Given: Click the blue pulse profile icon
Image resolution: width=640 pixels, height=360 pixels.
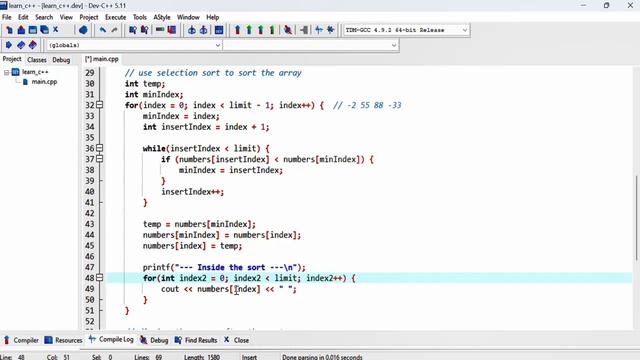Looking at the screenshot, I should coord(319,30).
